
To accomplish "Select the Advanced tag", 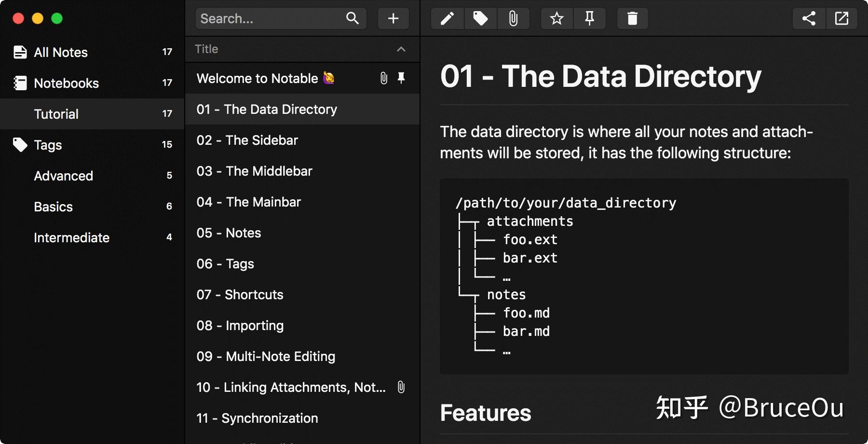I will [63, 176].
